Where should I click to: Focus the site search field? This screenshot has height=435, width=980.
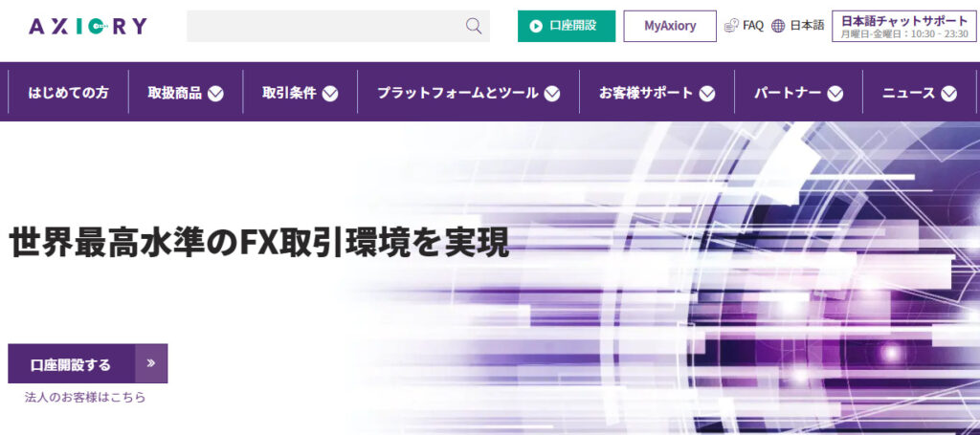point(338,26)
